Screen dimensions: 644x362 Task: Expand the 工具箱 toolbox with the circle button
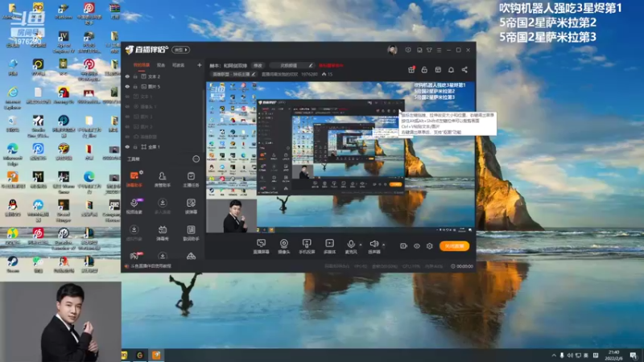pyautogui.click(x=196, y=158)
